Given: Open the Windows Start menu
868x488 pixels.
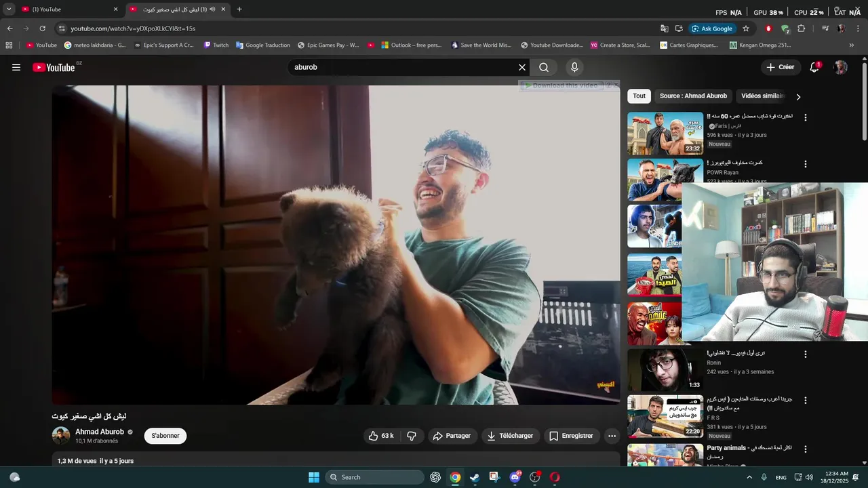Looking at the screenshot, I should point(314,477).
